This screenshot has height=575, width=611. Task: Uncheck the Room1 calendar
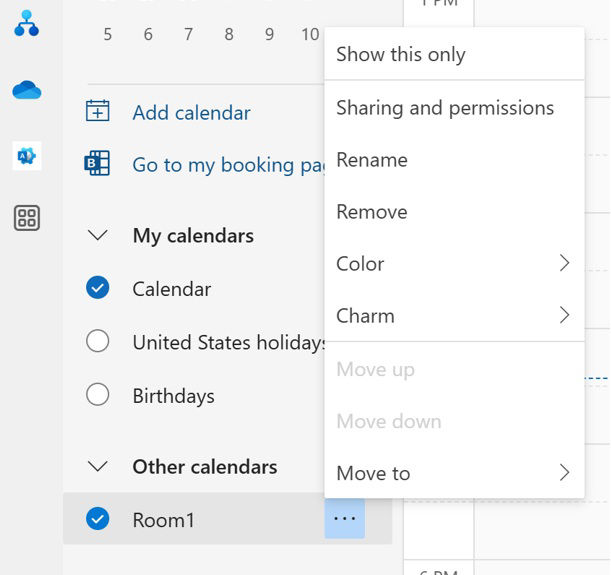coord(97,519)
